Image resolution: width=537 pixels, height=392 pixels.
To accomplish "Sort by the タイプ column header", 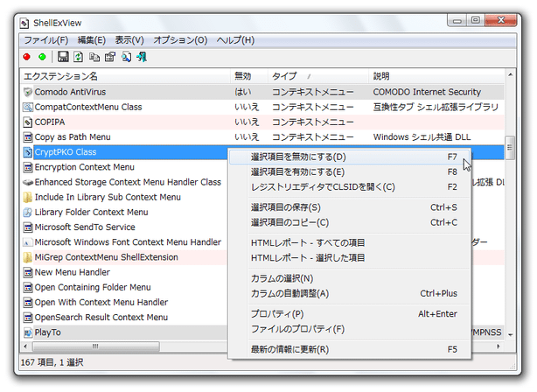I will click(318, 76).
